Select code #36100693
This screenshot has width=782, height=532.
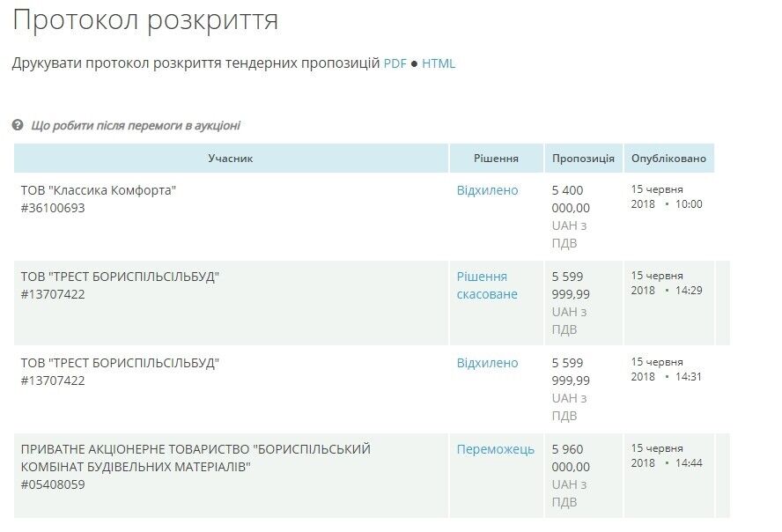click(53, 208)
